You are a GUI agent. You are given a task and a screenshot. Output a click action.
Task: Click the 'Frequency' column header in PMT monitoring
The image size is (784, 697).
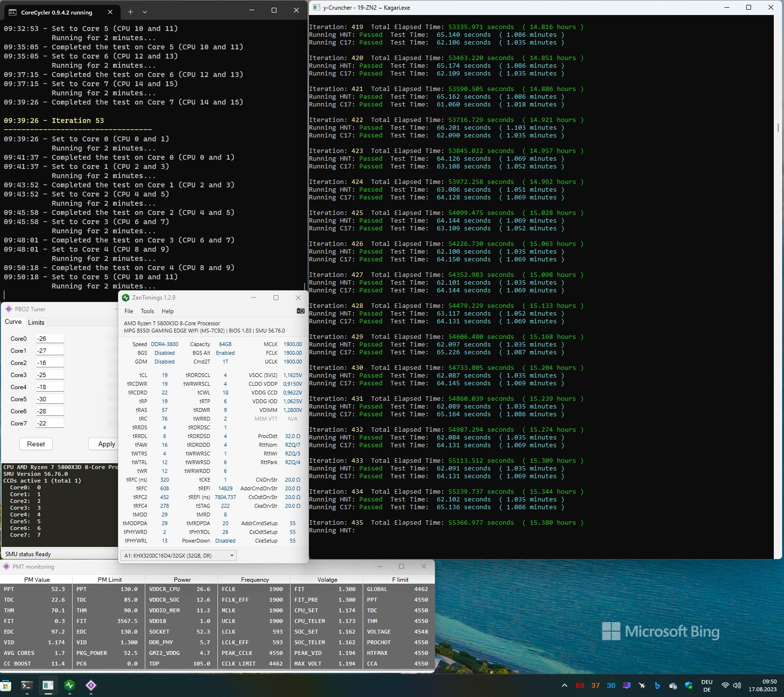(255, 579)
